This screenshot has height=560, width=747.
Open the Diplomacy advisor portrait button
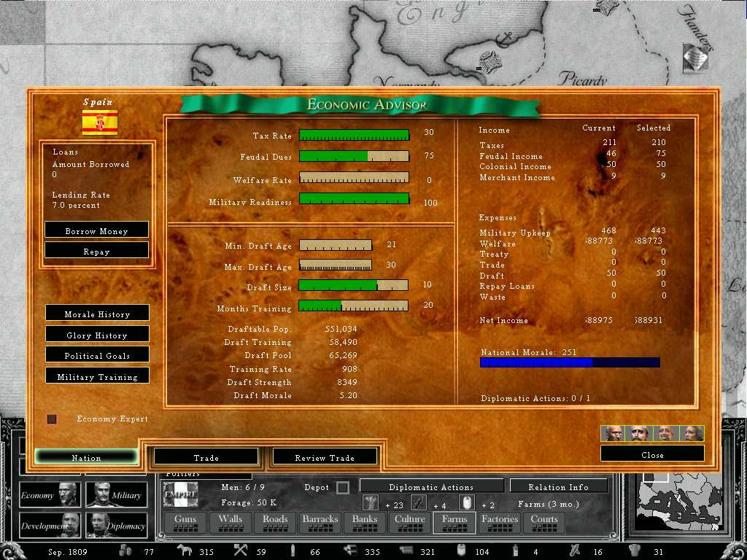click(x=116, y=525)
